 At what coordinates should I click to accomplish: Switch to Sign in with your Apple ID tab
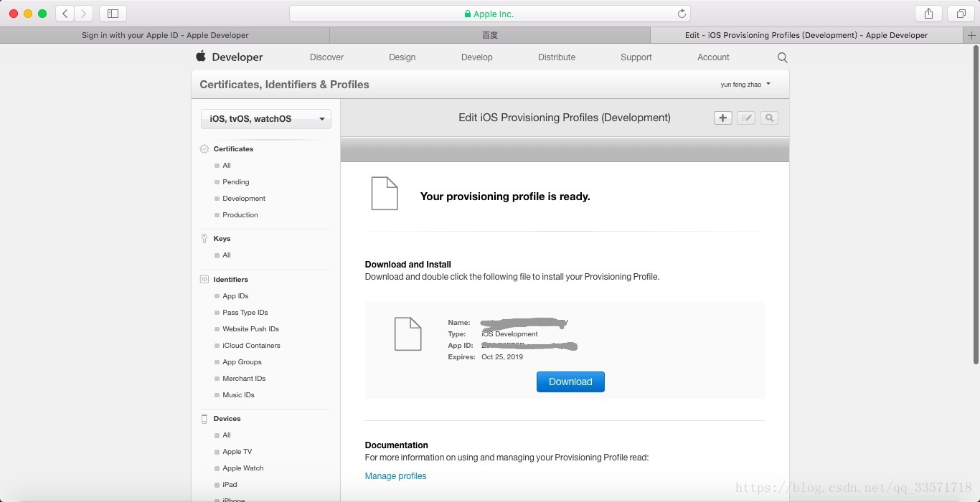coord(165,35)
